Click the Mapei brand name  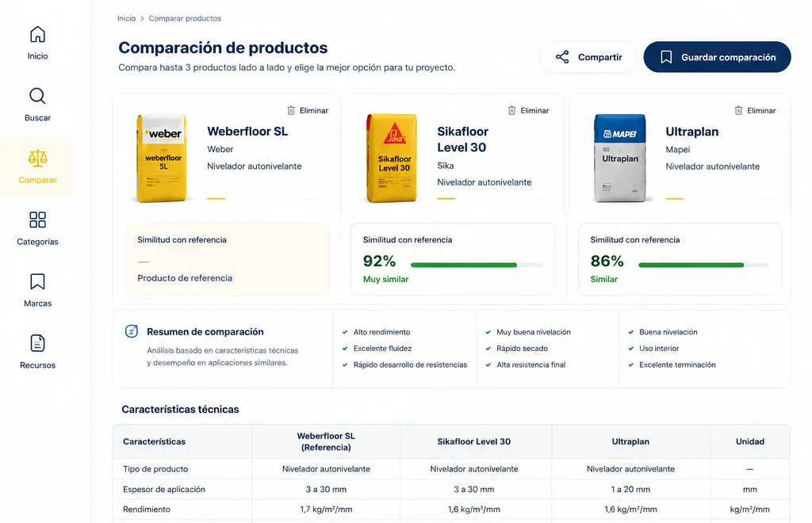[678, 150]
